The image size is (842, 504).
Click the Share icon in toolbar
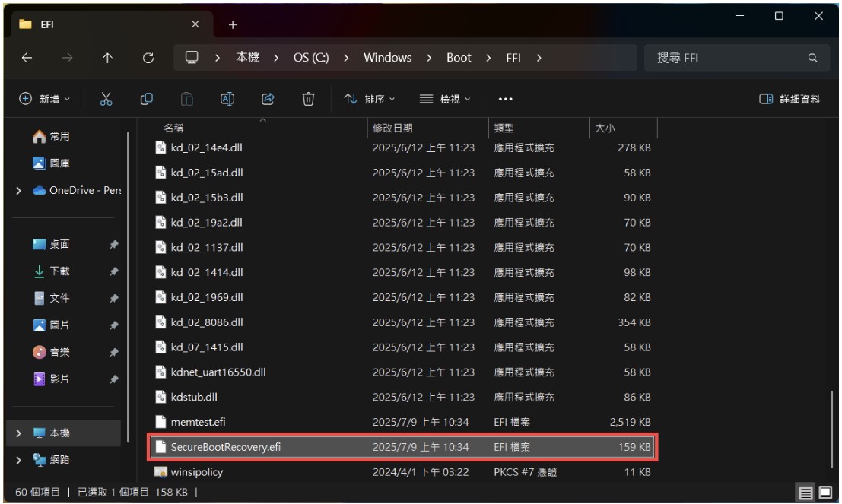click(268, 99)
